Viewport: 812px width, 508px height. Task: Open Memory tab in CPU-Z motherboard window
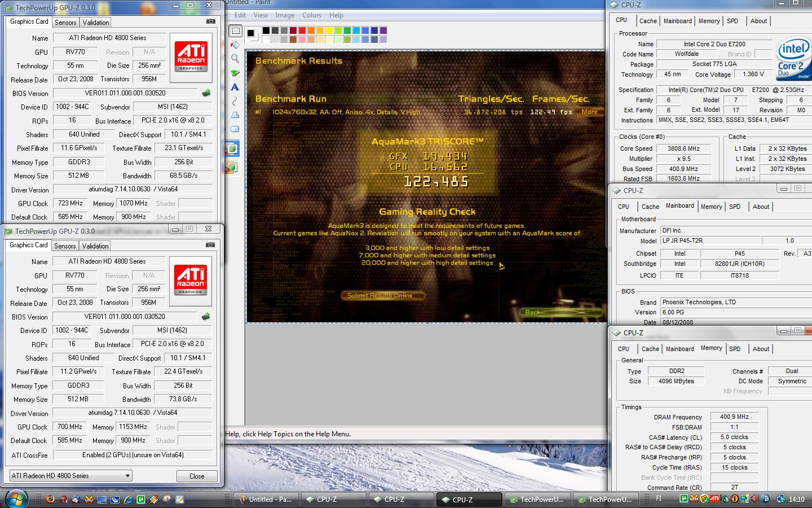[711, 207]
